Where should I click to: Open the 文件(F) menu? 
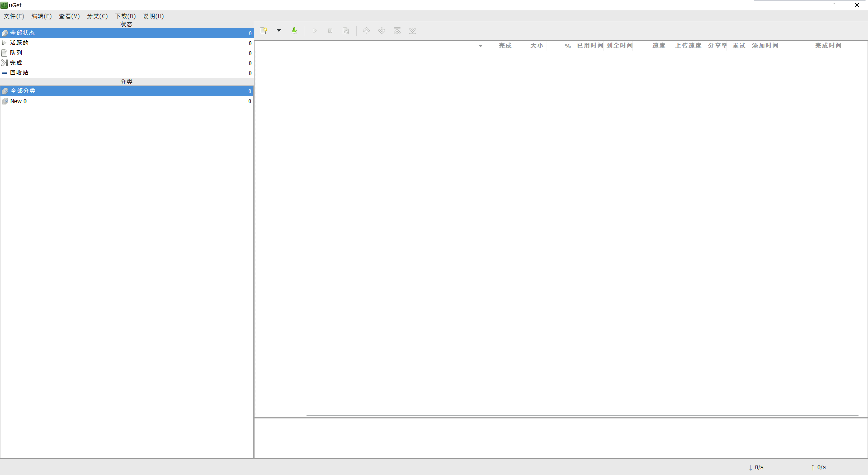point(14,16)
